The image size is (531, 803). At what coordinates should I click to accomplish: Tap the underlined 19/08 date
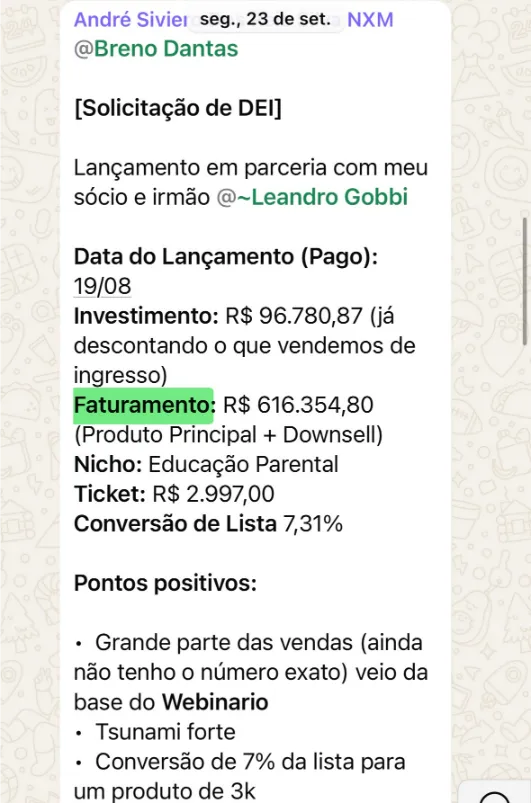(x=102, y=286)
